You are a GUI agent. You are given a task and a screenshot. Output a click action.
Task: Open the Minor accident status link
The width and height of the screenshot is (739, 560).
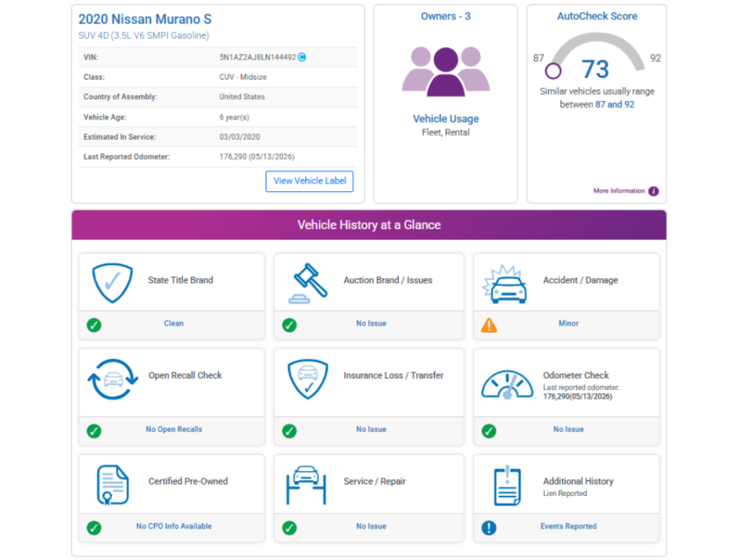tap(568, 324)
